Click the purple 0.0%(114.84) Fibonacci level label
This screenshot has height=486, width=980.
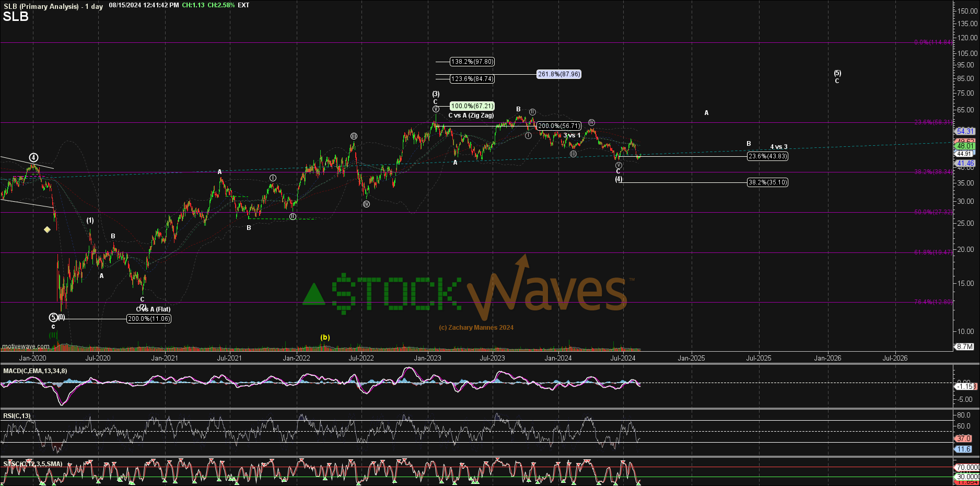point(933,42)
